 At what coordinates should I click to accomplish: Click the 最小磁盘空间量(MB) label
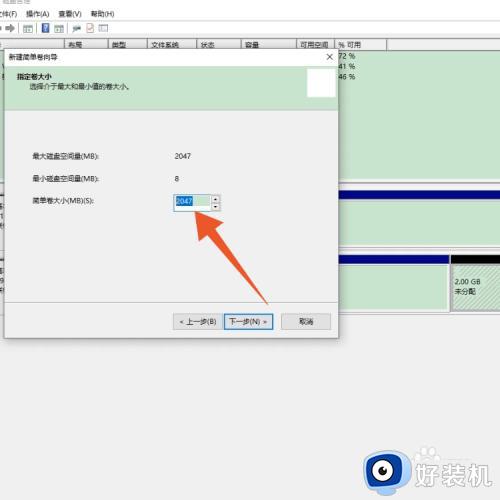tap(66, 179)
